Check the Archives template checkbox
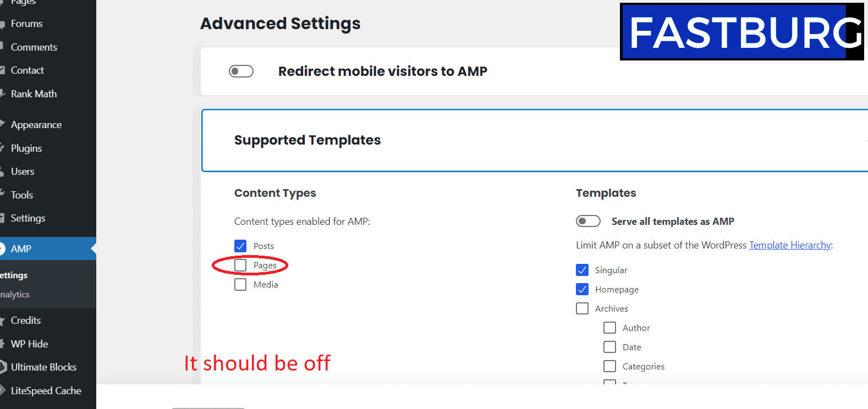Screen dimensions: 868x409 582,308
